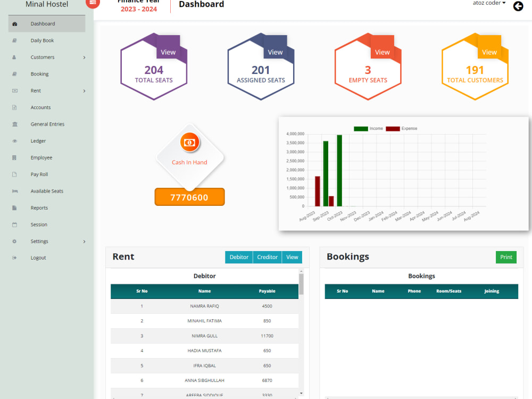Show Creditor list in Rent panel
The width and height of the screenshot is (532, 399).
click(x=268, y=257)
